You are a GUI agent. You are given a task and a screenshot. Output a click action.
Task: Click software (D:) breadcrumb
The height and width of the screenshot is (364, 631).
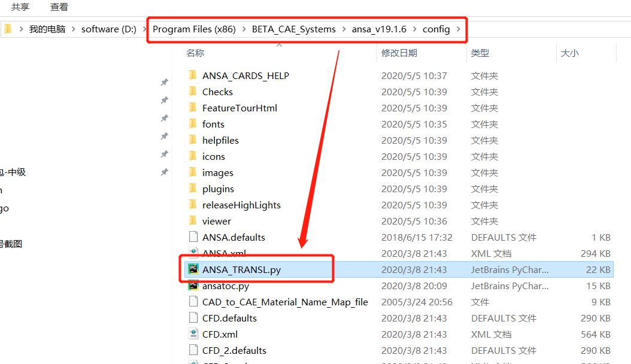[x=108, y=29]
